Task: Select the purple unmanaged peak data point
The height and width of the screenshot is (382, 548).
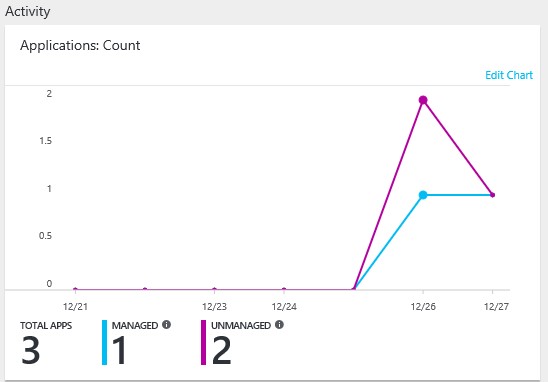Action: pyautogui.click(x=423, y=100)
